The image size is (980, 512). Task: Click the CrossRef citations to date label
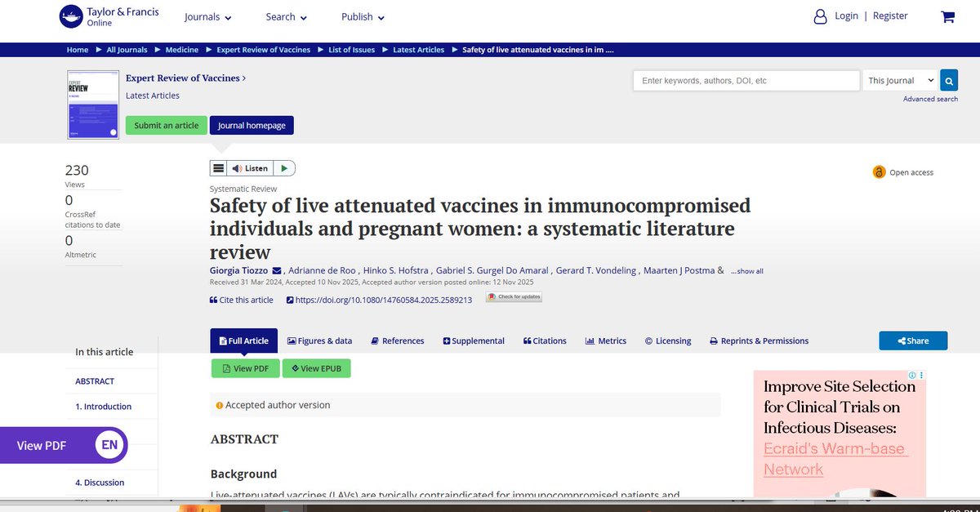tap(92, 220)
